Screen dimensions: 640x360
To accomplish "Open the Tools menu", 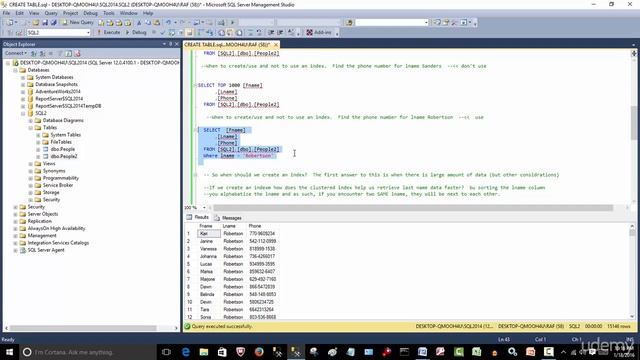I will coord(109,13).
